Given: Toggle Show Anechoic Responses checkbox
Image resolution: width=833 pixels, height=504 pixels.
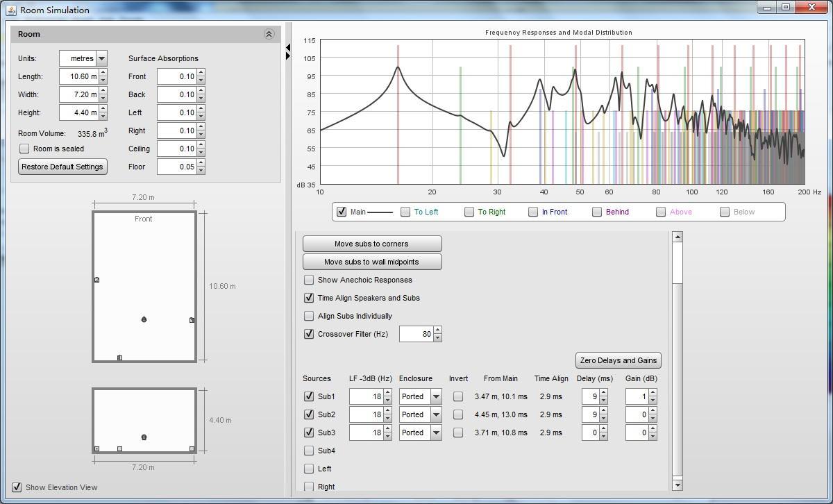Looking at the screenshot, I should [x=309, y=280].
